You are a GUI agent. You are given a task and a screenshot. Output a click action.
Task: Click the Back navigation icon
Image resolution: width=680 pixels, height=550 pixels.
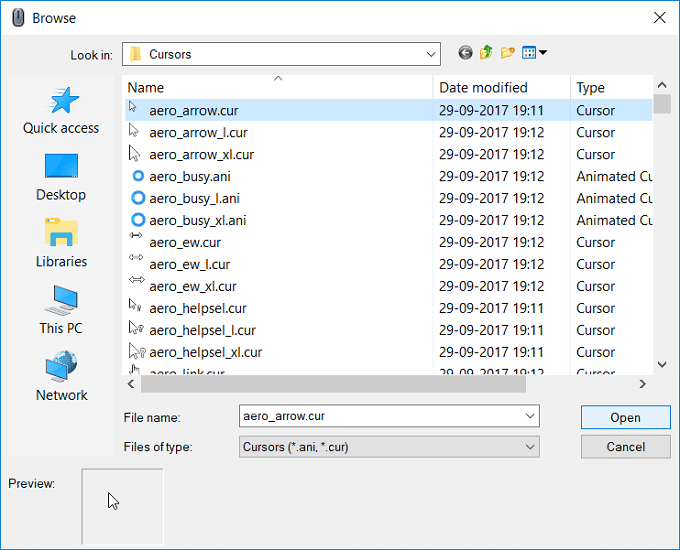coord(465,53)
